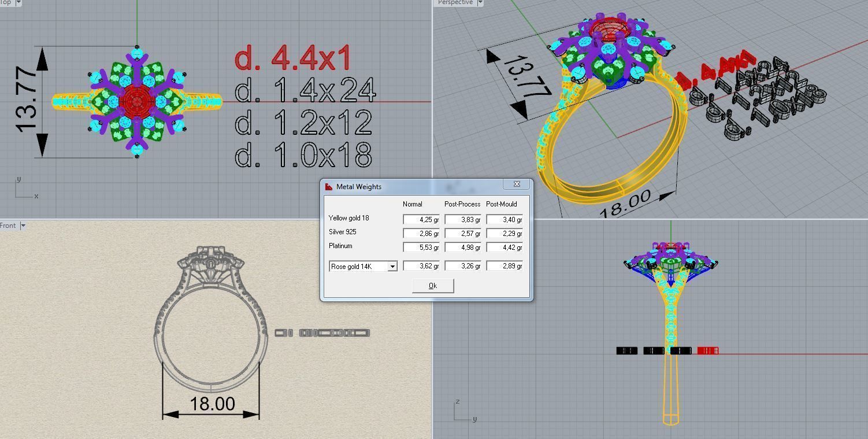Viewport: 868px width, 439px height.
Task: Click Yellow gold 18 Normal weight field
Action: 421,219
